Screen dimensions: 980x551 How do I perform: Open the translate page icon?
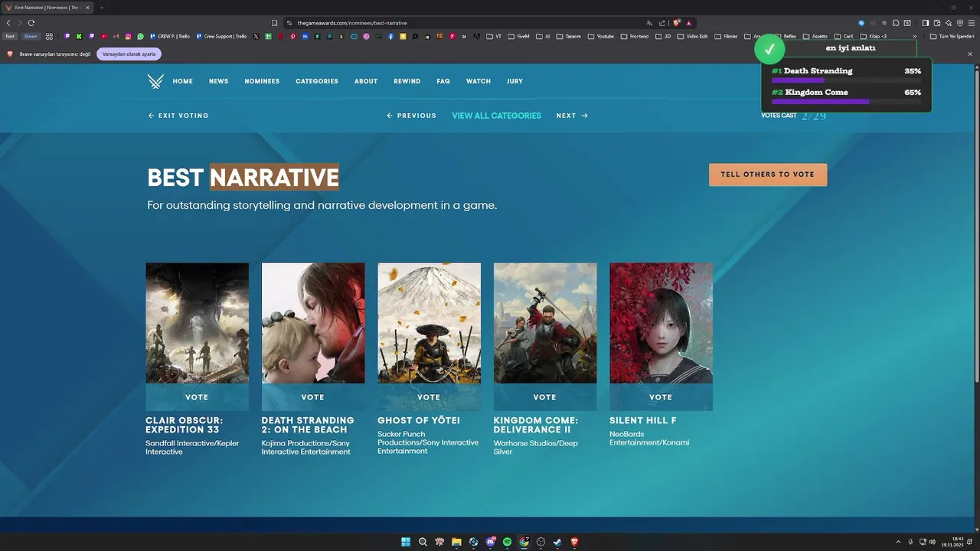649,23
